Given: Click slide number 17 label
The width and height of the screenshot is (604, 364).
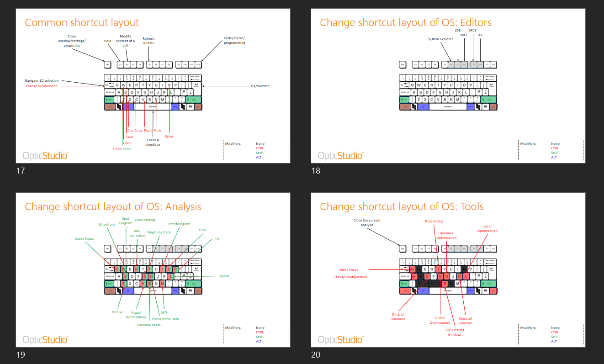Looking at the screenshot, I should point(20,171).
